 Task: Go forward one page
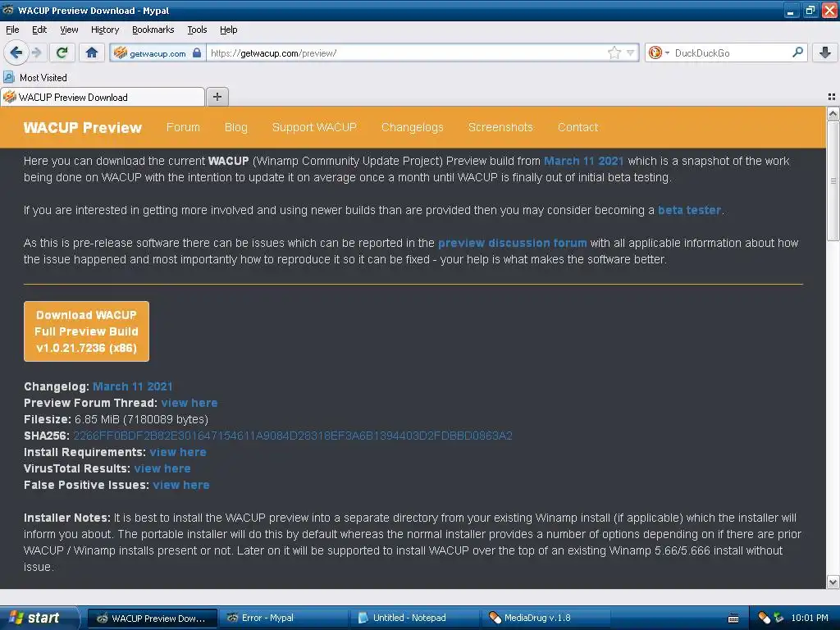pos(36,52)
